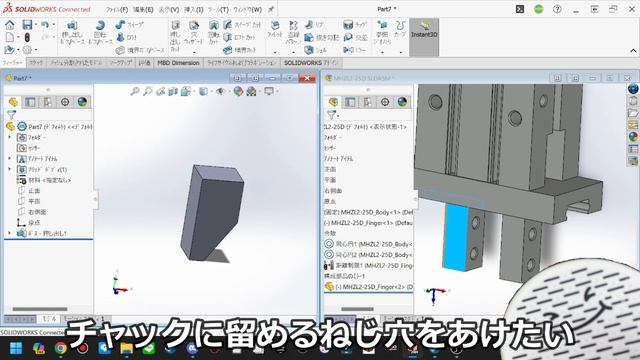
Task: Click the Reference Geometry tool
Action: click(x=382, y=33)
